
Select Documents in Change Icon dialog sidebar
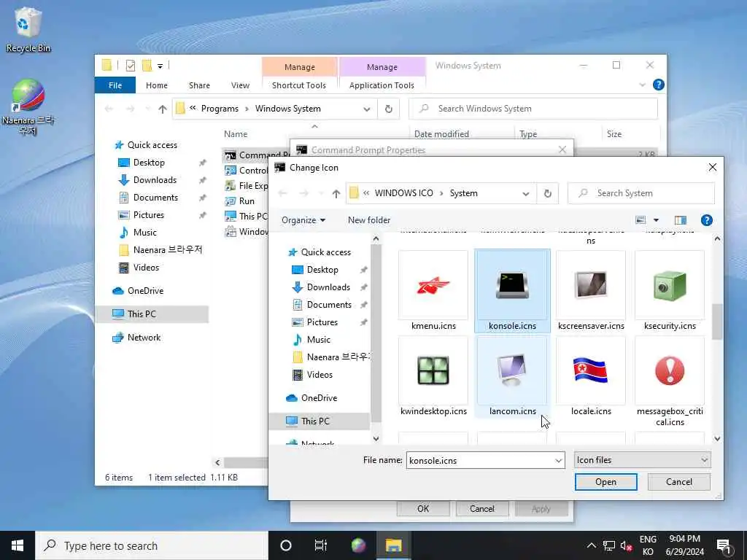click(x=329, y=305)
